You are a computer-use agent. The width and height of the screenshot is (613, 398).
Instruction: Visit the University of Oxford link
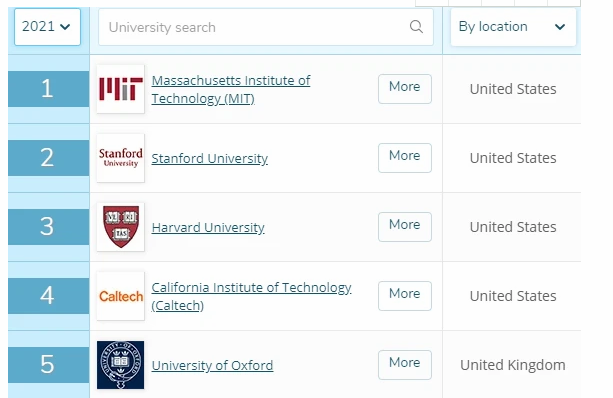point(212,365)
